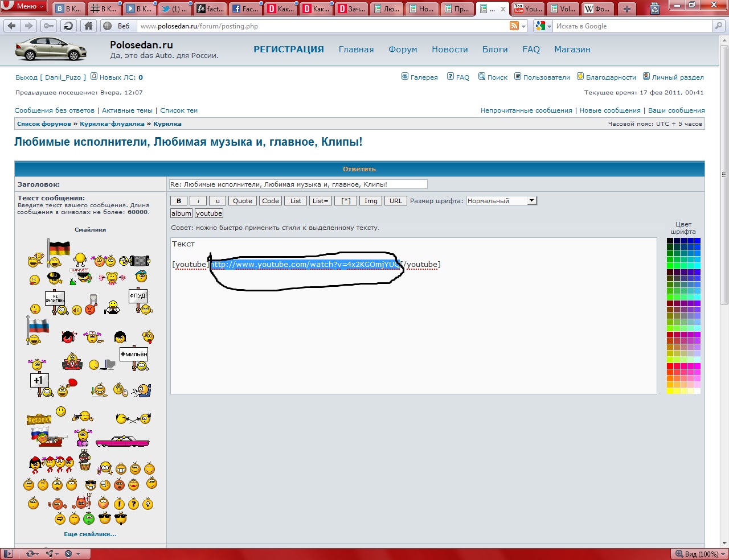Screen dimensions: 729x560
Task: Insert the German flag smiley
Action: pos(58,248)
